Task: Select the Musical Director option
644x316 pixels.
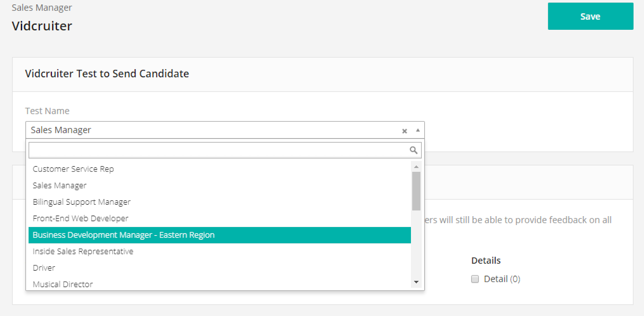Action: [x=220, y=284]
